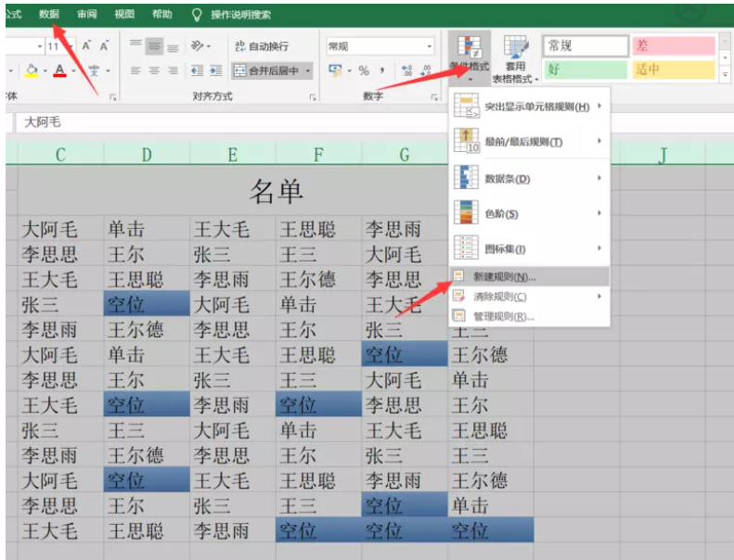Select column C header

[x=61, y=155]
